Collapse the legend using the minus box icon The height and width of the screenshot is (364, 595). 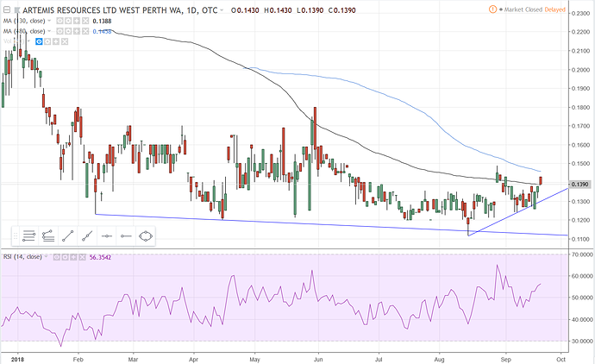point(6,9)
